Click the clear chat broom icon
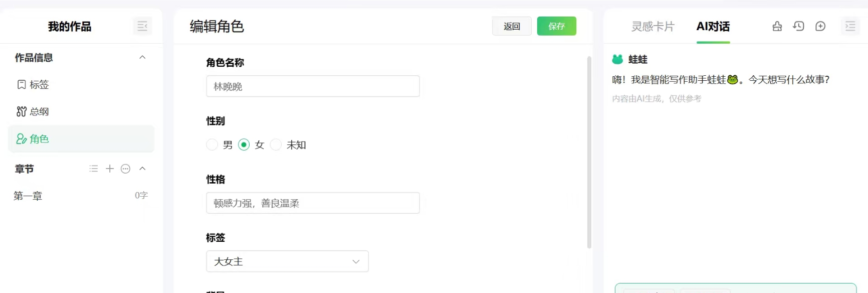This screenshot has width=868, height=293. pyautogui.click(x=777, y=26)
